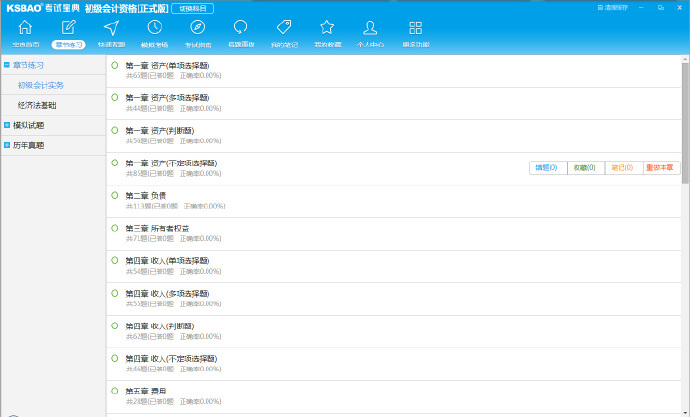Collapse the 章节练习 tree section

[x=7, y=65]
